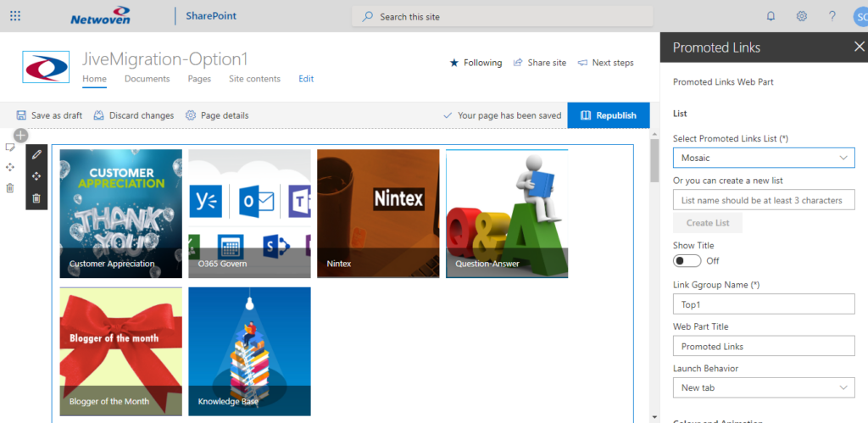The image size is (868, 423).
Task: Click the Web Part Title field
Action: (x=764, y=346)
